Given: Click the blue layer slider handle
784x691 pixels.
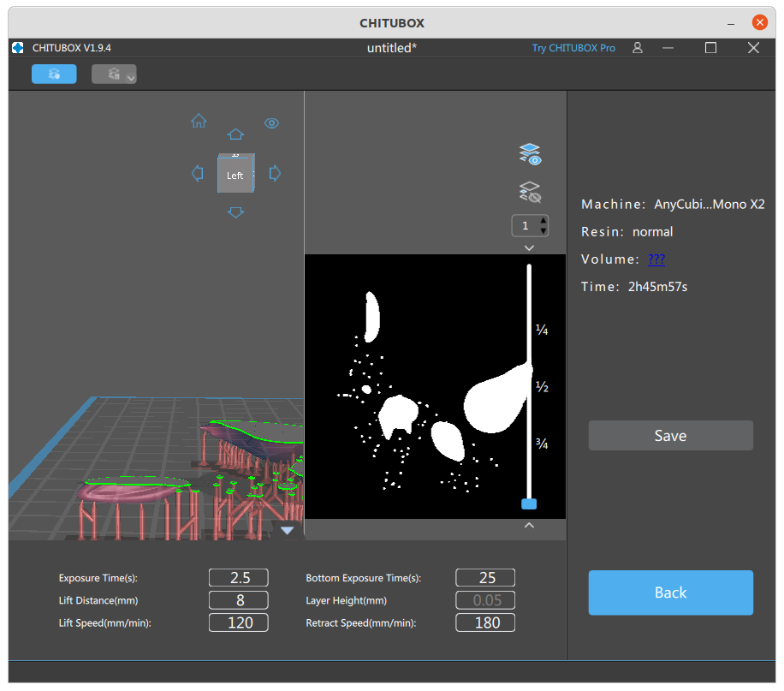Looking at the screenshot, I should click(x=529, y=503).
